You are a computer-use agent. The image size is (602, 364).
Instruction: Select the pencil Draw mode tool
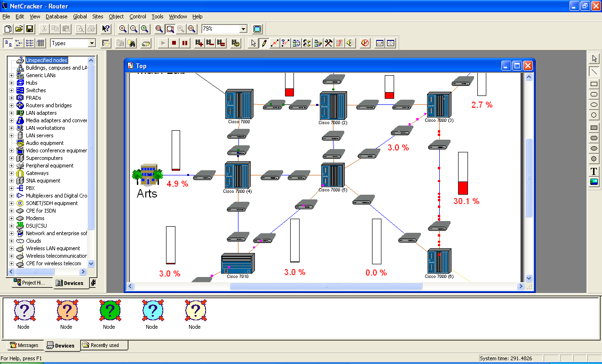coord(264,43)
